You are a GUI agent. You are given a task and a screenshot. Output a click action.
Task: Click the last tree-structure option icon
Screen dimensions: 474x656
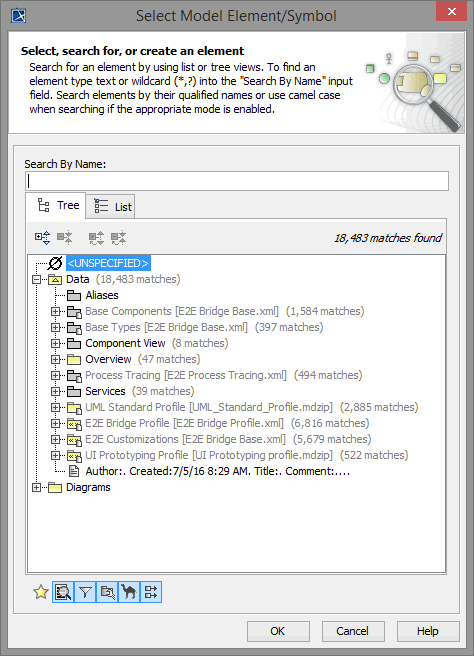click(x=151, y=592)
